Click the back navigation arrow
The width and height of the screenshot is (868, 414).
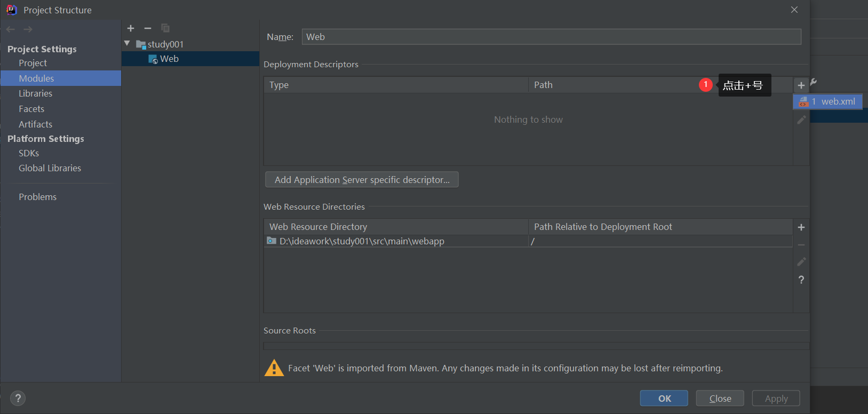11,29
